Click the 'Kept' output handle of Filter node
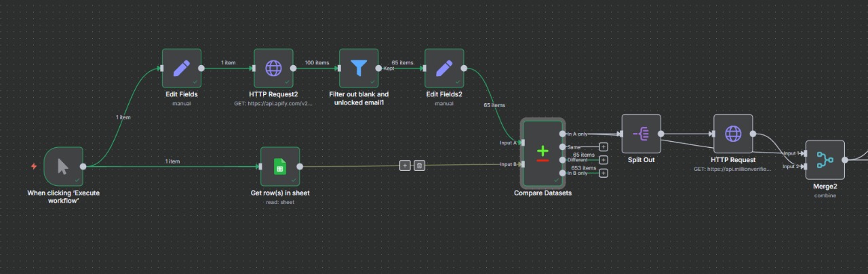The width and height of the screenshot is (868, 274). [x=378, y=68]
